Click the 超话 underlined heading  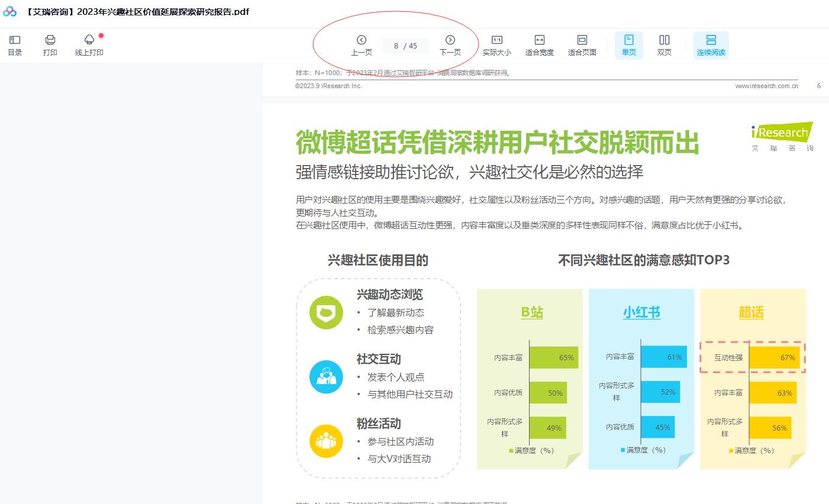tap(751, 312)
